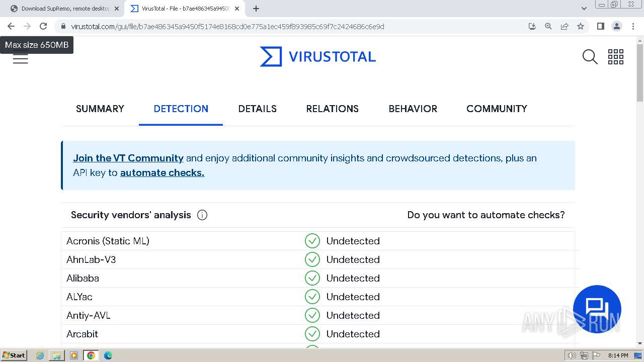Click Do you want to automate checks?
644x362 pixels.
pos(486,215)
